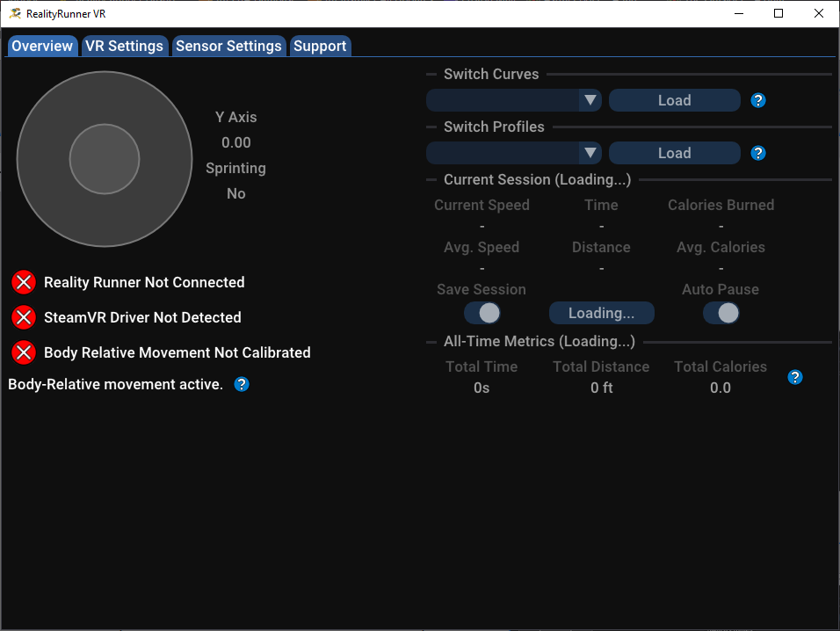
Task: Open help for All-Time Metrics
Action: click(795, 377)
